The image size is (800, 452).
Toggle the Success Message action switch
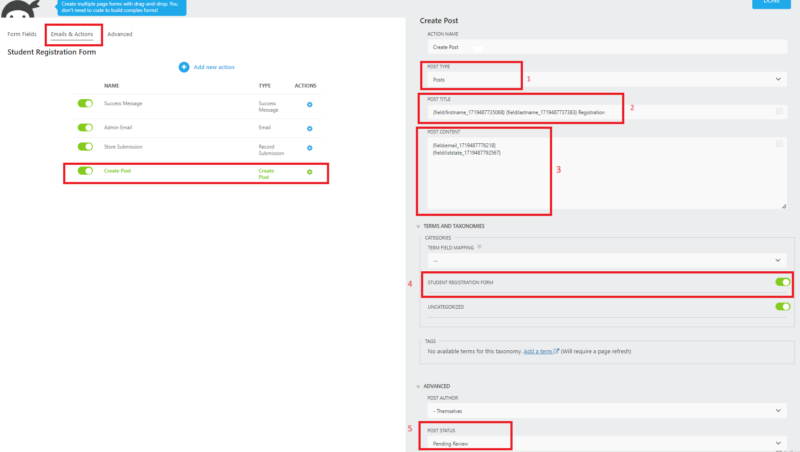(x=85, y=103)
